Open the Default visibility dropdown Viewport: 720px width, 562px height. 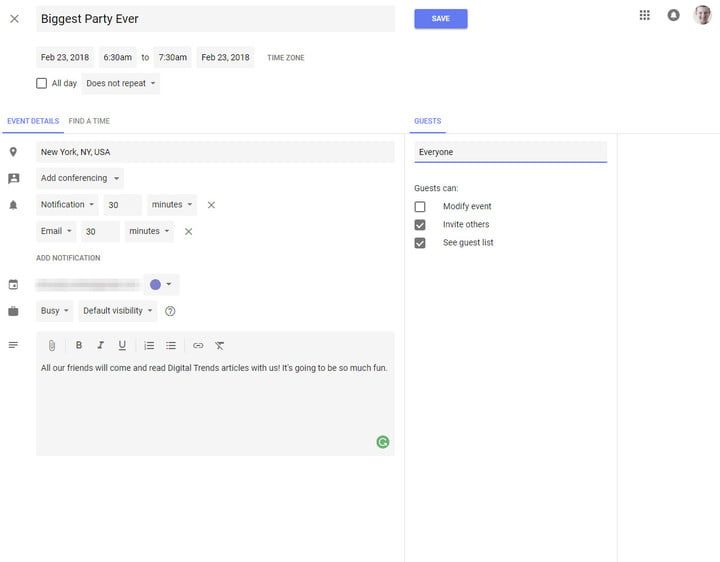point(119,311)
